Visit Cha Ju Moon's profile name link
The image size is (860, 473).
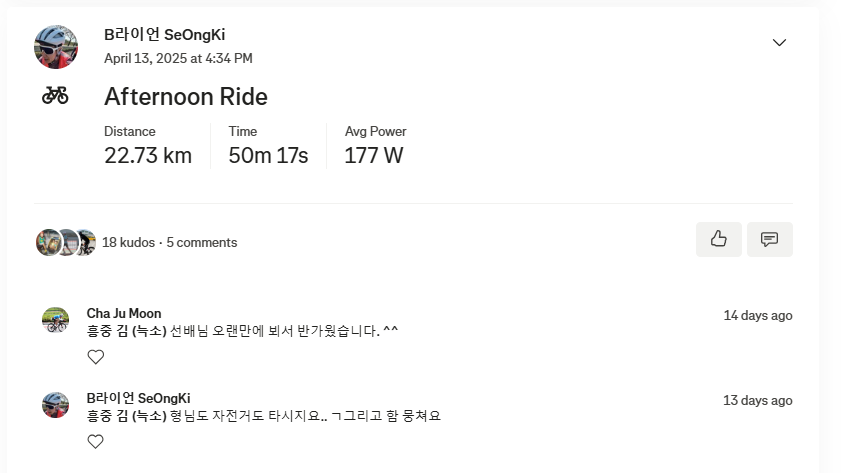click(x=124, y=313)
